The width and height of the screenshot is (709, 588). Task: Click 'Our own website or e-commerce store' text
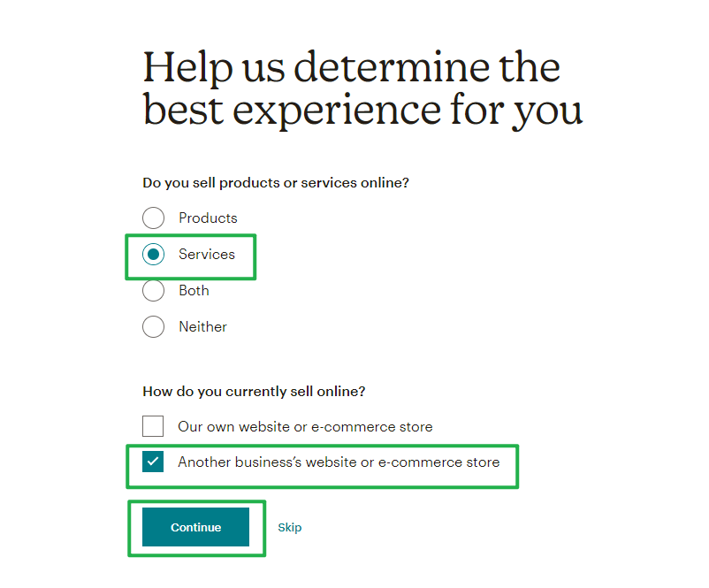305,426
